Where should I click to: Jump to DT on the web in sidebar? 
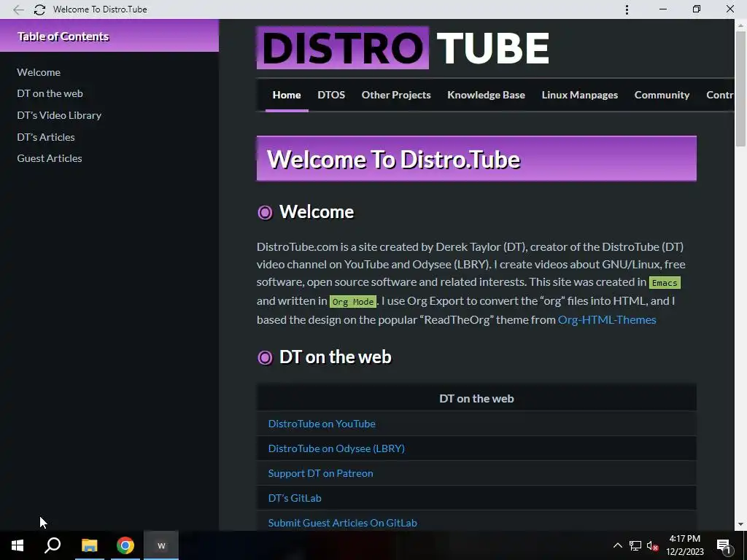pyautogui.click(x=50, y=93)
